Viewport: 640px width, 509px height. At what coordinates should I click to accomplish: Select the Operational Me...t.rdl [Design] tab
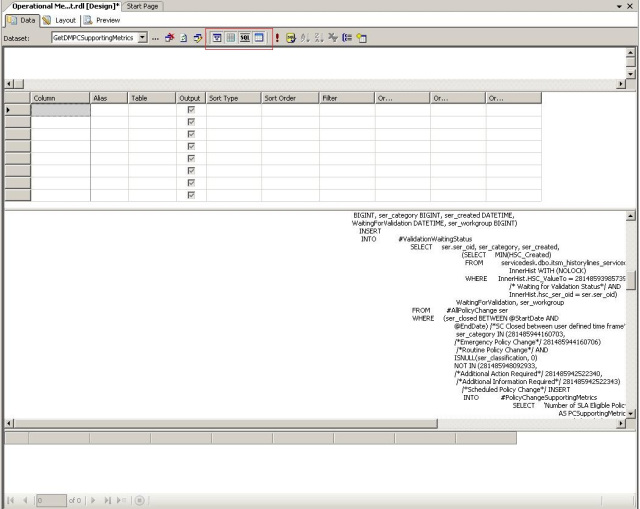point(65,6)
